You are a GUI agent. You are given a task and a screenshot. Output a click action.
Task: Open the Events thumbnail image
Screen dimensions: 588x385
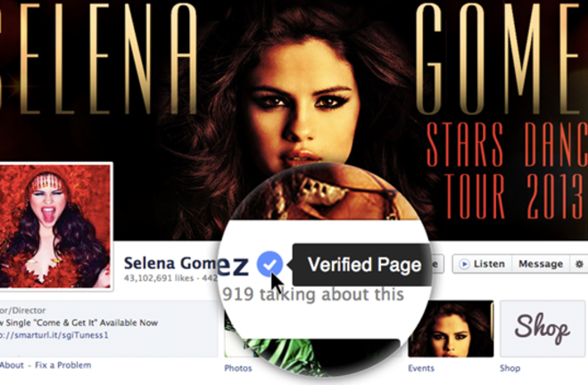[x=451, y=329]
